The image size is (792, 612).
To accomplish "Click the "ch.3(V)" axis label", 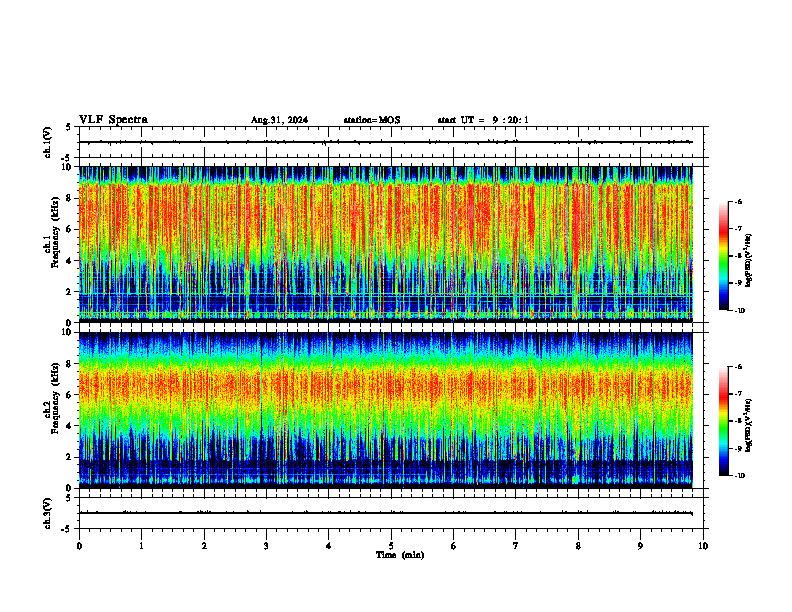I will pos(48,513).
